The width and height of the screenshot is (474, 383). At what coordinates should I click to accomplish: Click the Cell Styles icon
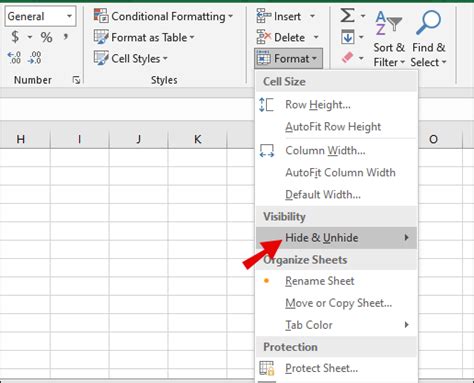pos(101,58)
